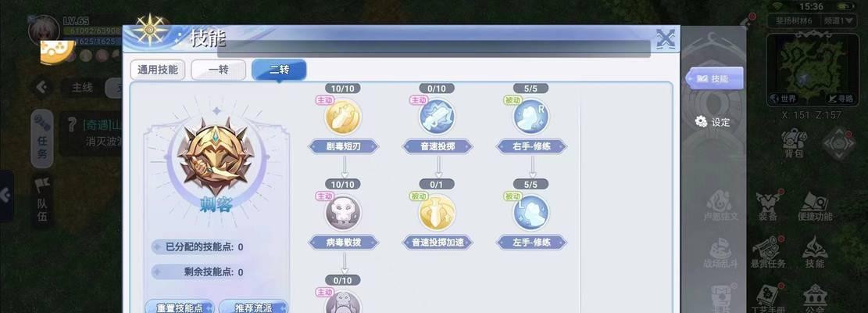This screenshot has width=868, height=313.
Task: Open the 背包 backpack icon
Action: (x=794, y=143)
